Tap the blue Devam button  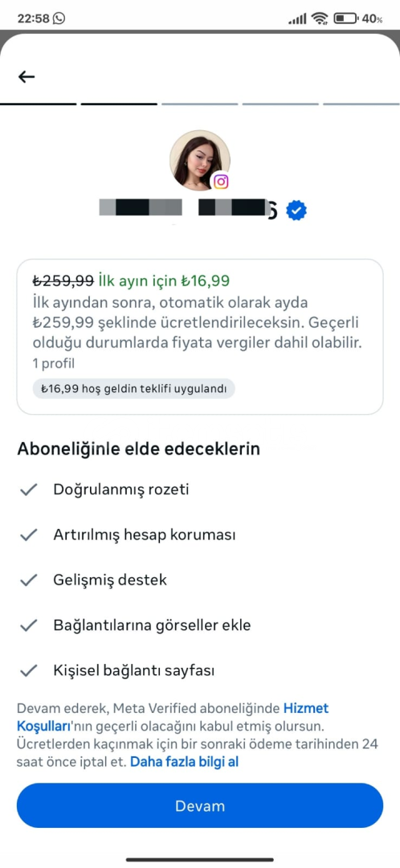[200, 805]
